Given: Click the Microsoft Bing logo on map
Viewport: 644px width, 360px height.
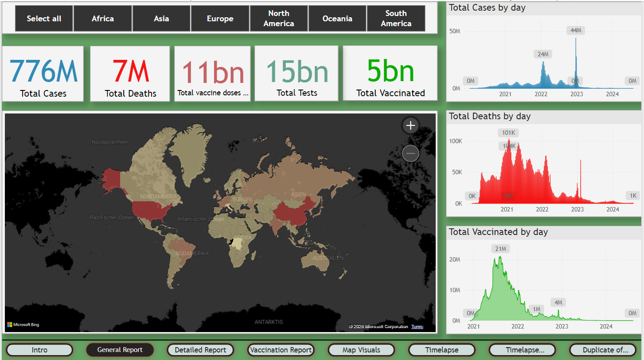Looking at the screenshot, I should tap(23, 325).
